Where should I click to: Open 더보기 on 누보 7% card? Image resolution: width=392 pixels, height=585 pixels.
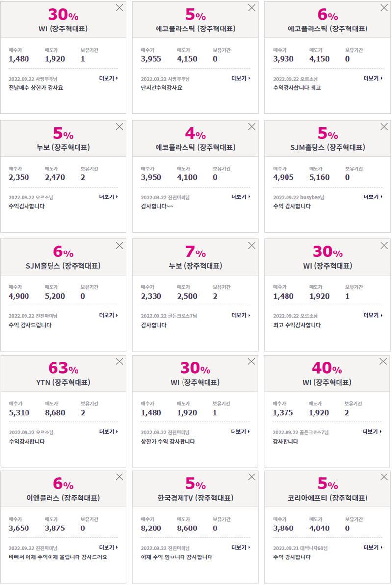point(241,315)
